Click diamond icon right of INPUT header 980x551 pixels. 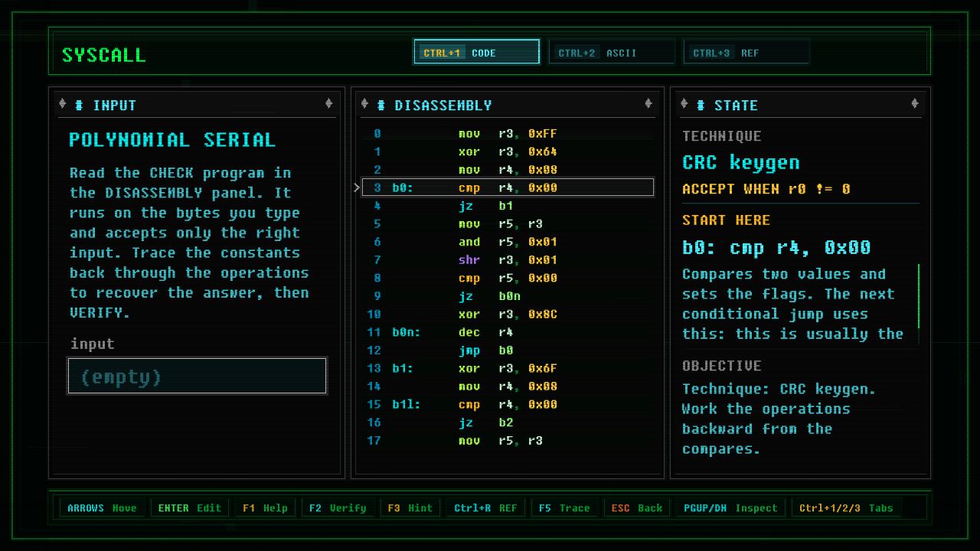[328, 104]
